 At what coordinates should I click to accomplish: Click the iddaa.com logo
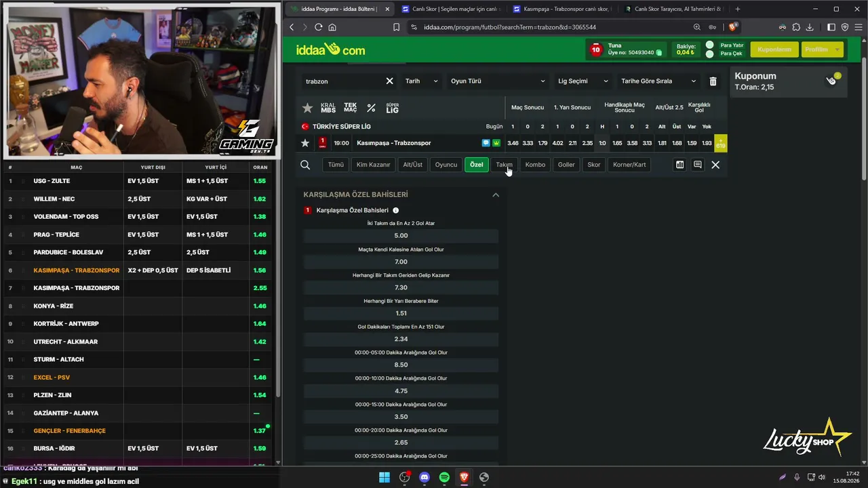pos(331,49)
